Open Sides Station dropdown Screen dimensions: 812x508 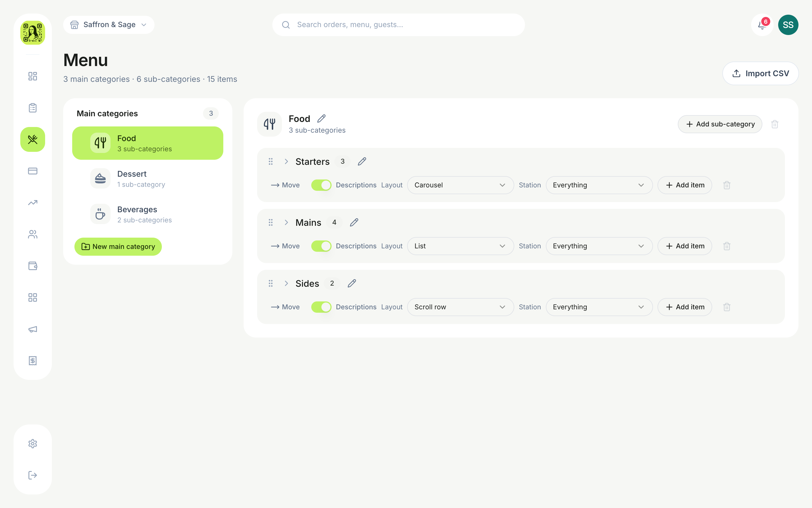point(599,307)
